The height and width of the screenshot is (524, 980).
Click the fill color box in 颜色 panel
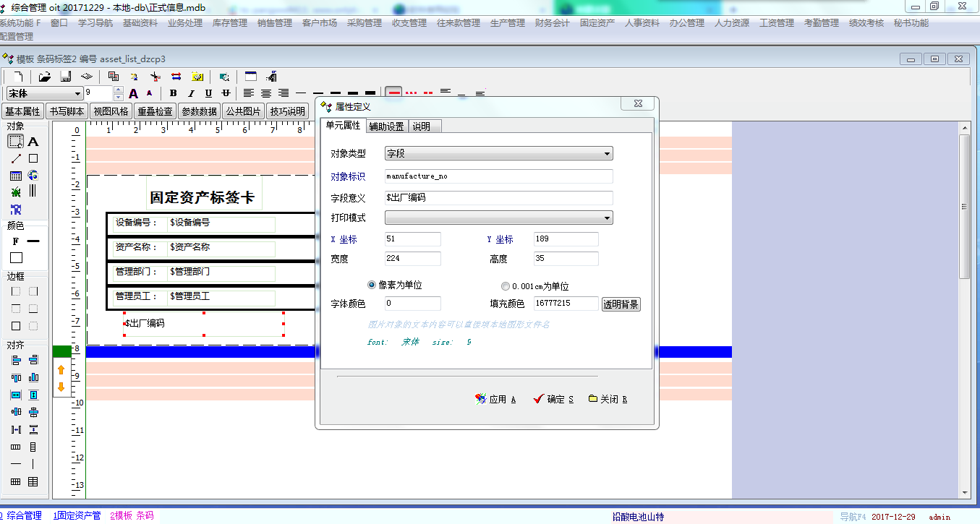pyautogui.click(x=16, y=257)
